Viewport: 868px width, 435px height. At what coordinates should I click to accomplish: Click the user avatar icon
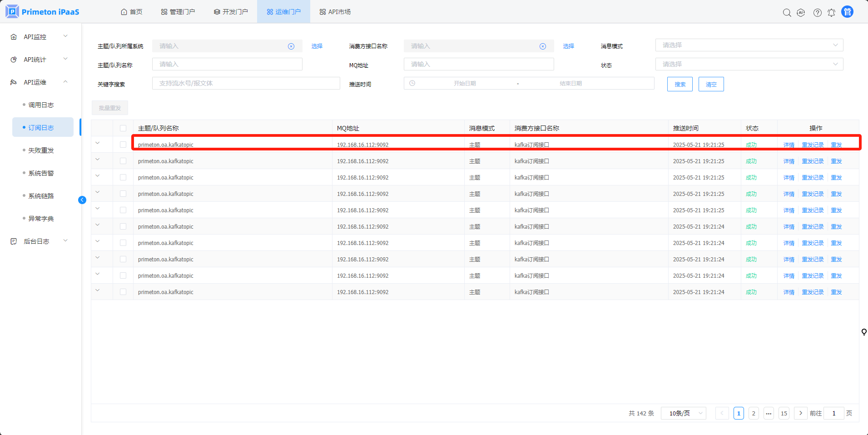tap(847, 12)
